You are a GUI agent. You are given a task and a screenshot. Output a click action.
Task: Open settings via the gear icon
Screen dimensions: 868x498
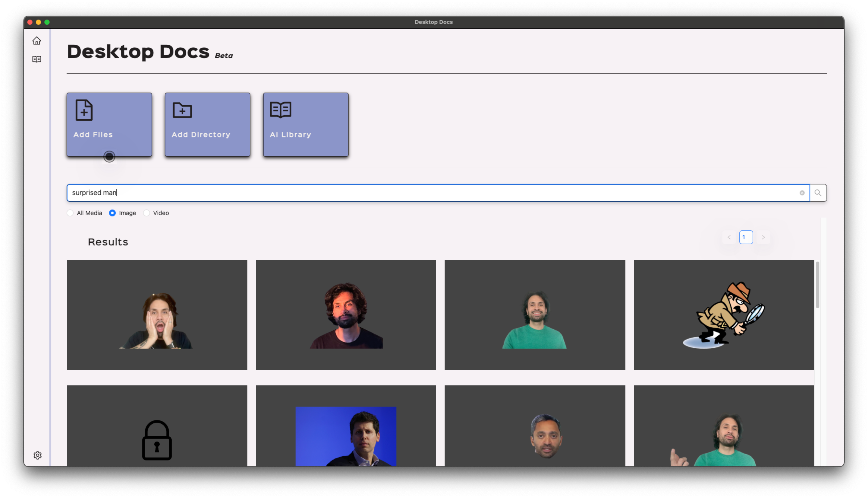point(37,455)
